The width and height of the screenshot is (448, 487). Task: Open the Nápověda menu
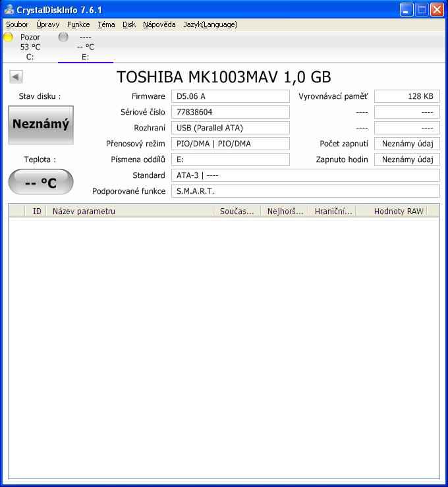159,24
